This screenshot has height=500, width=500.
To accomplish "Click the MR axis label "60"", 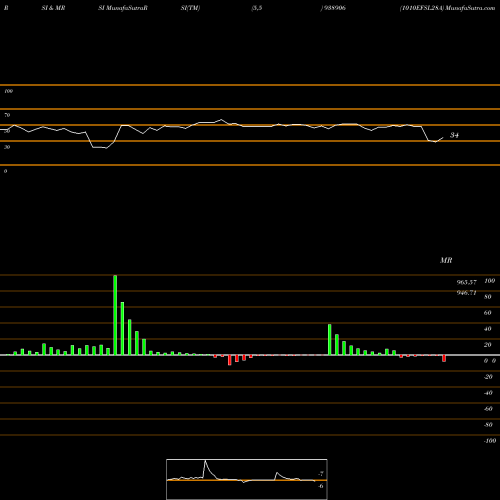I will [x=488, y=313].
